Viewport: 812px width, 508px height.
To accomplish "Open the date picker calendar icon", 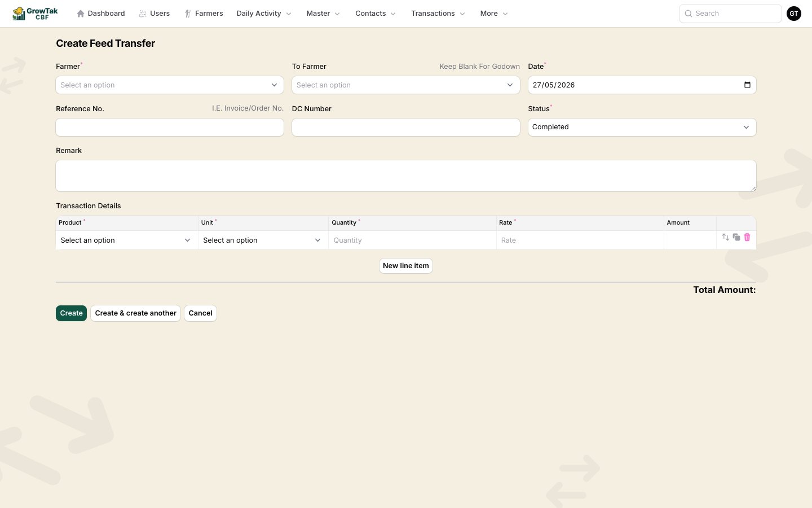I will (747, 85).
